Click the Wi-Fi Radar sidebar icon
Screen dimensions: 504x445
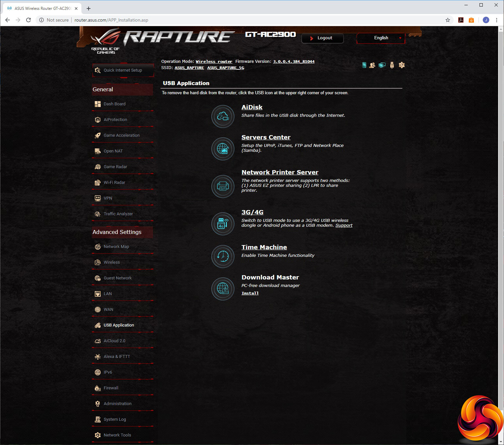point(98,183)
